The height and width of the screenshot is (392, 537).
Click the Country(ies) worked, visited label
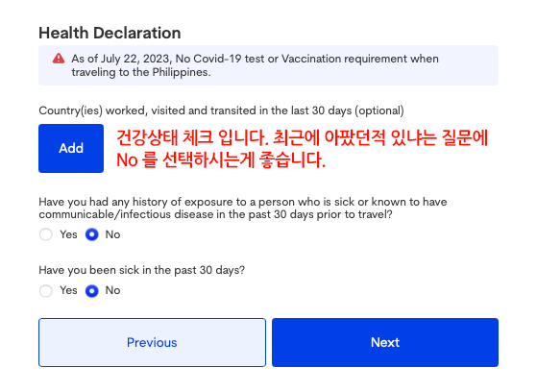[221, 110]
